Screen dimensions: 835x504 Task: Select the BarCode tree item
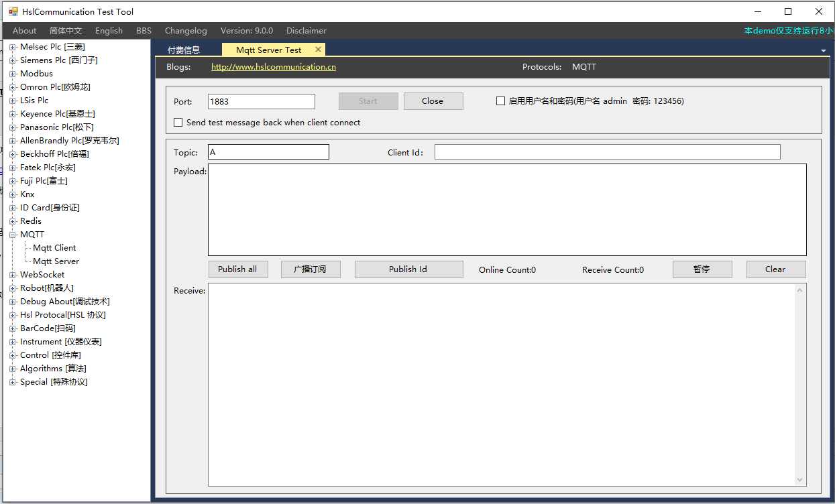(x=48, y=328)
